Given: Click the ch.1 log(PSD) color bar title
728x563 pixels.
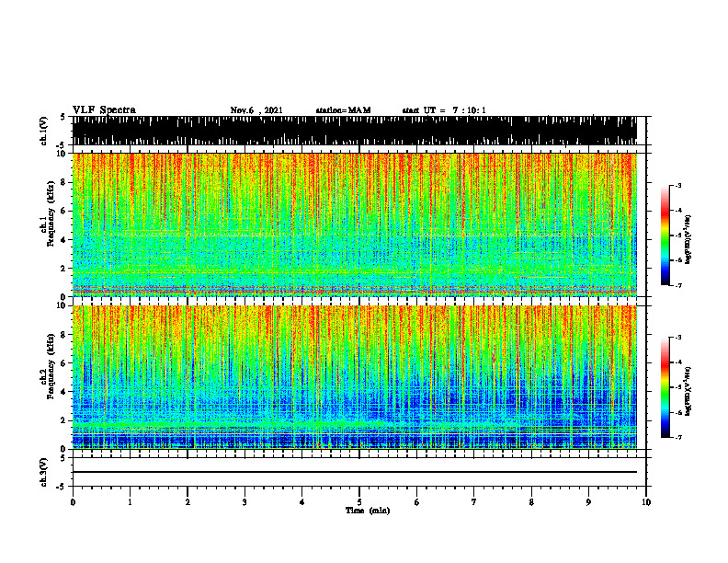Looking at the screenshot, I should (x=688, y=239).
